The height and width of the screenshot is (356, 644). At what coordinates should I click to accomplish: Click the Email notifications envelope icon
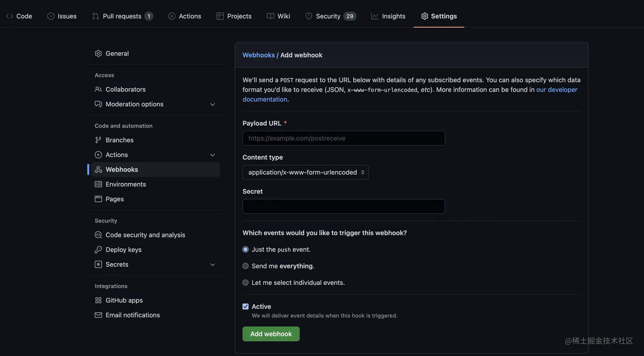[98, 315]
